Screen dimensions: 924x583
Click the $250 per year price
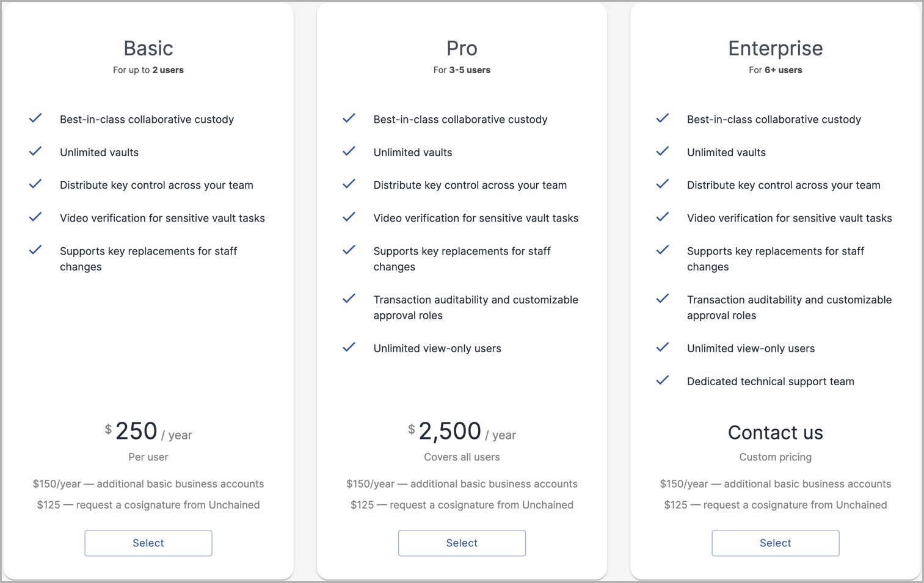click(x=148, y=432)
